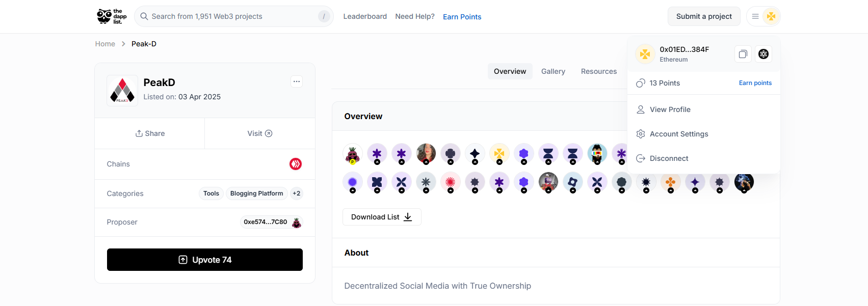This screenshot has height=306, width=868.
Task: Click the PeakD project logo
Action: pyautogui.click(x=122, y=91)
